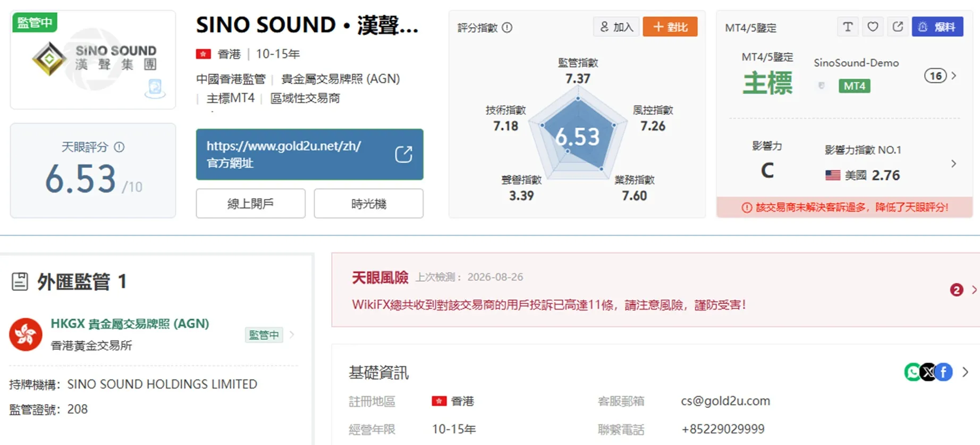Image resolution: width=980 pixels, height=445 pixels.
Task: Click the 監管中 status tag in license row
Action: pos(264,335)
